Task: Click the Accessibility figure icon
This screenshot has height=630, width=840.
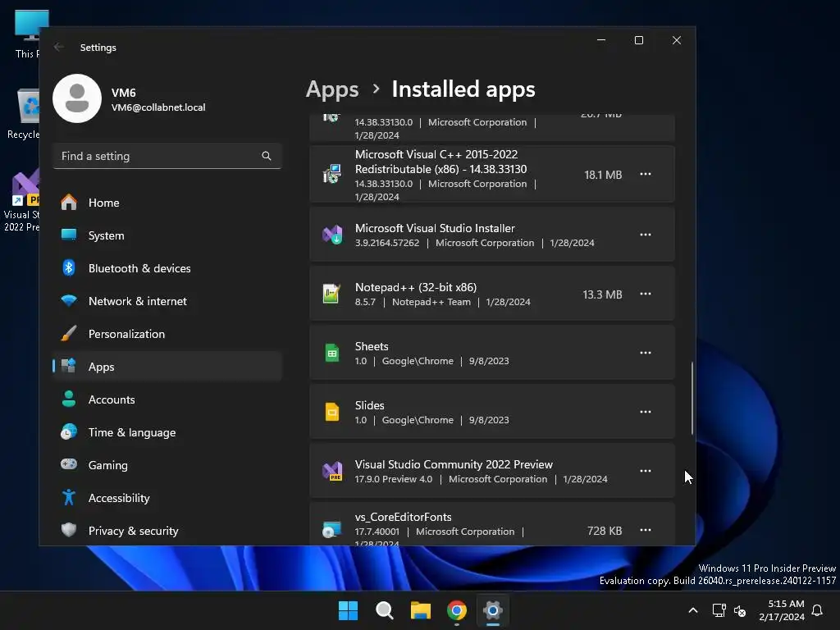Action: tap(69, 497)
